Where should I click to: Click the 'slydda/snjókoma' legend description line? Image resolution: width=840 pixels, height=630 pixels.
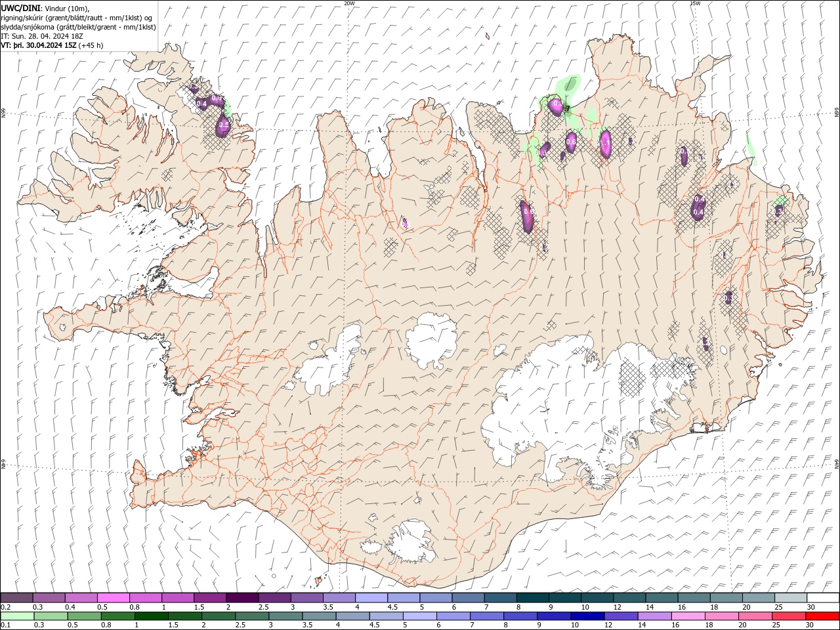(x=78, y=27)
